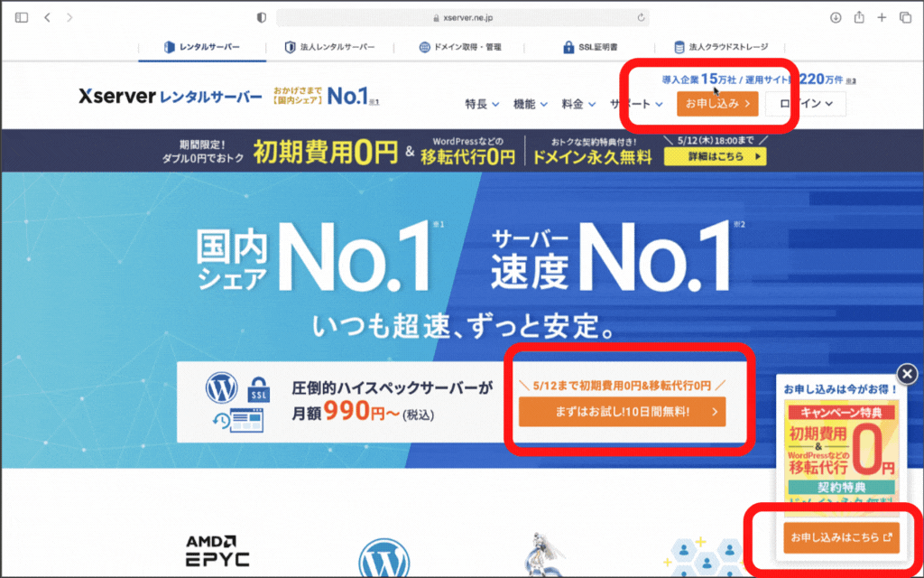Click the WordPress icon in the hero box
The height and width of the screenshot is (578, 924).
tap(222, 388)
